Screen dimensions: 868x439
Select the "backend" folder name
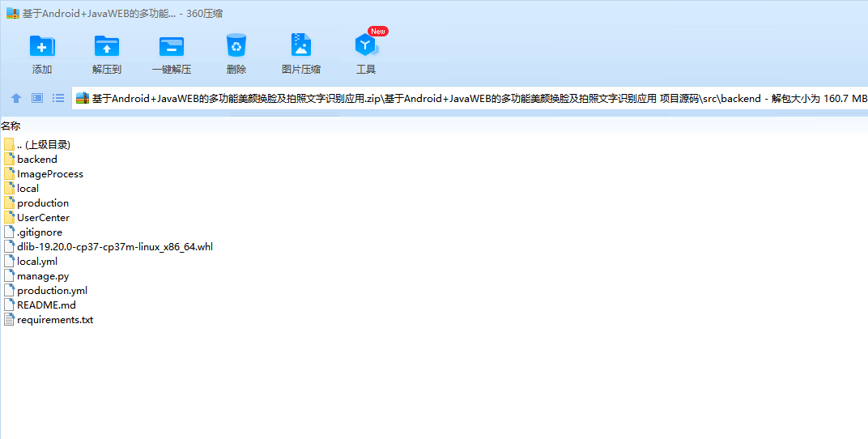37,159
